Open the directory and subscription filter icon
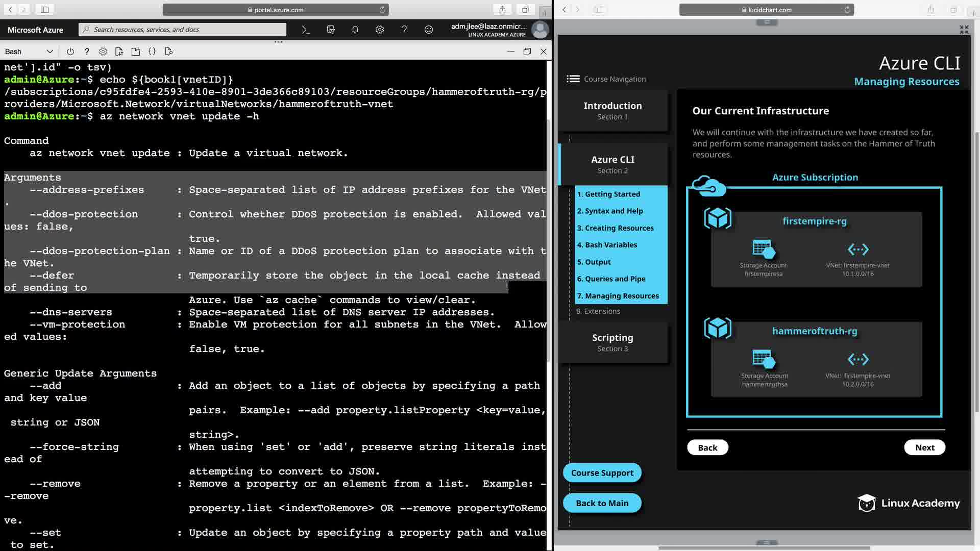 330,30
